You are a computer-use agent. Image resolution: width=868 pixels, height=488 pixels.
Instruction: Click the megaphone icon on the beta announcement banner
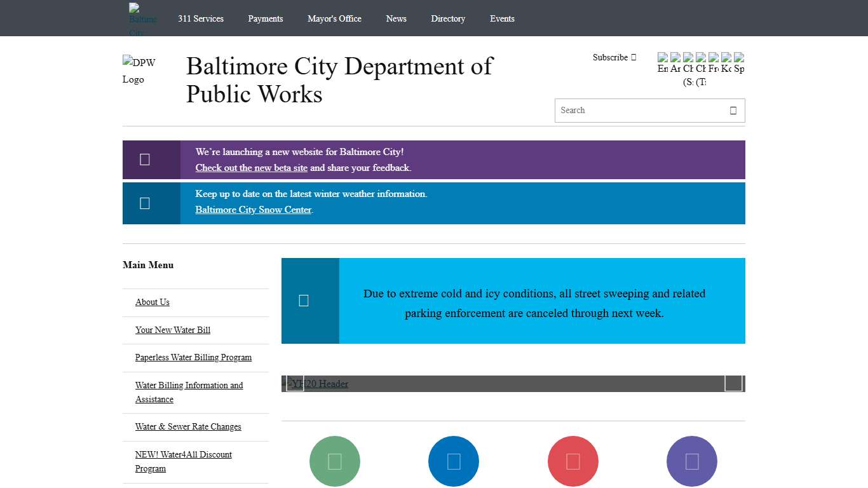click(145, 159)
